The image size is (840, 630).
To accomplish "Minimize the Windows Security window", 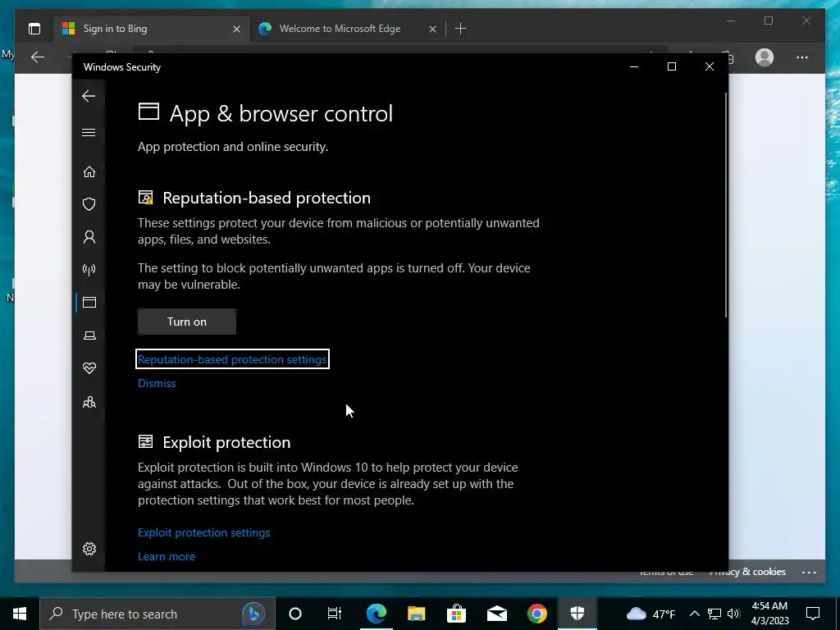I will pos(634,67).
